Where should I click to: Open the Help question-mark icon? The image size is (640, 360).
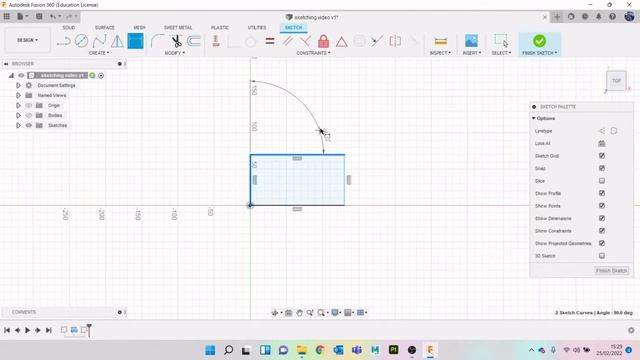coord(612,17)
